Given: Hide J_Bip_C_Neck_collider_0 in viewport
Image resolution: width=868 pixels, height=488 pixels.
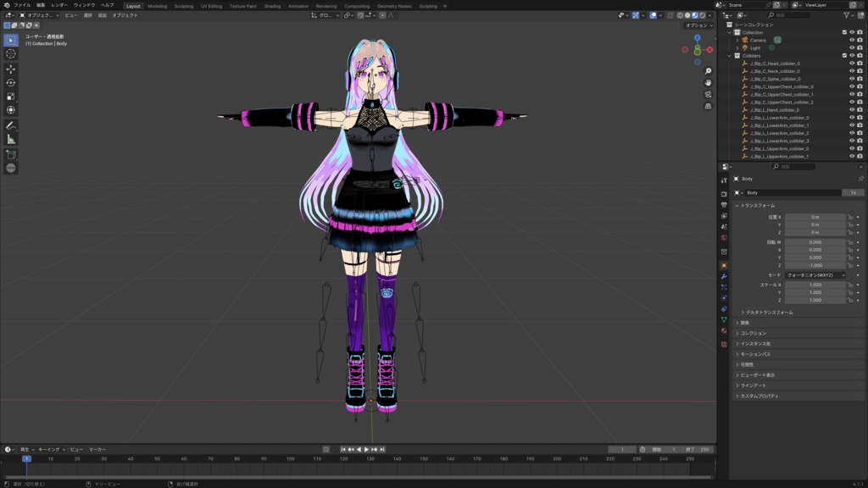Looking at the screenshot, I should click(852, 71).
